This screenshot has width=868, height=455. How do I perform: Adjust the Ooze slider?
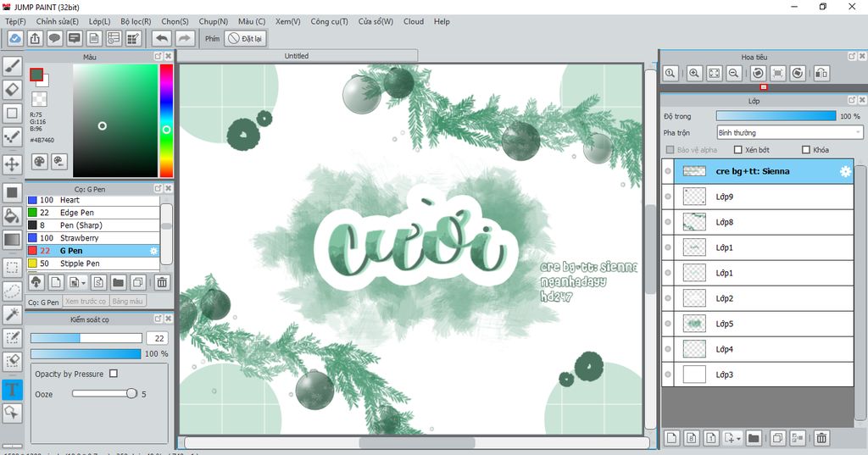click(x=104, y=393)
